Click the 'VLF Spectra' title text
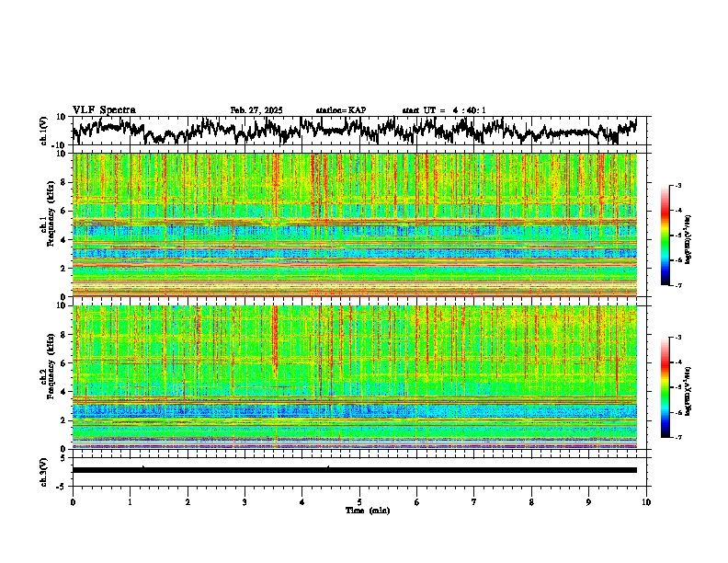This screenshot has height=563, width=728. (x=104, y=110)
